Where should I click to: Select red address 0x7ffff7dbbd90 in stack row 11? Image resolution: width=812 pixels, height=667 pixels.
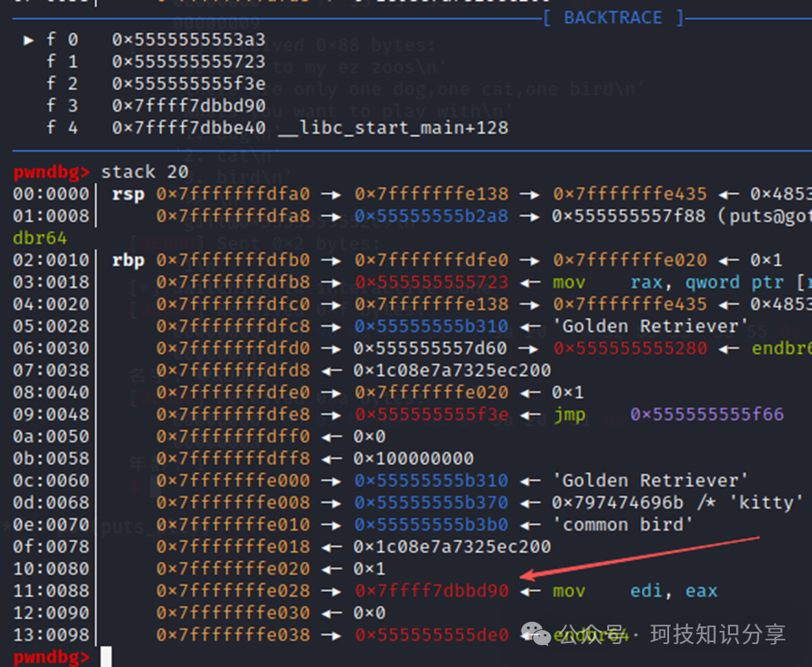(x=432, y=591)
